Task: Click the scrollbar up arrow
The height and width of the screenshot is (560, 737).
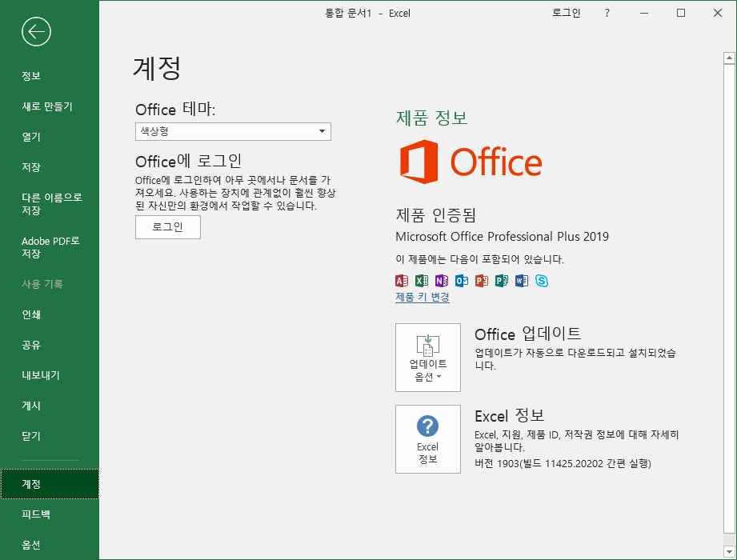Action: (x=729, y=58)
